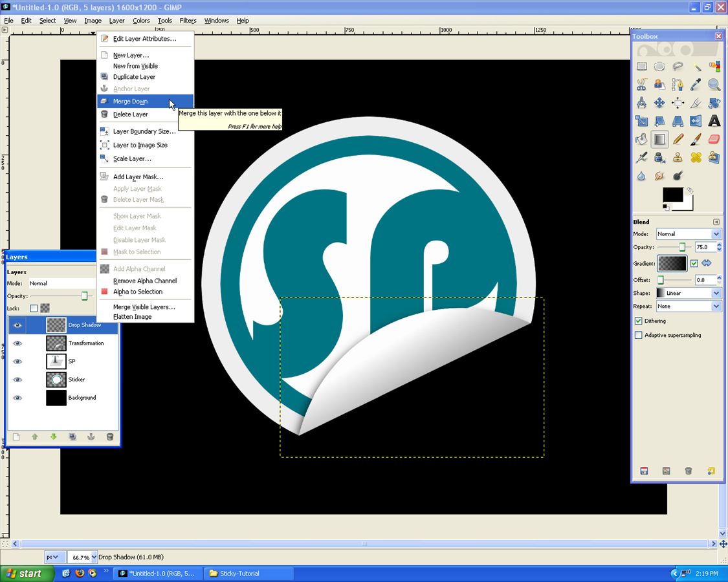This screenshot has width=728, height=582.
Task: Select the Airbrush tool
Action: pyautogui.click(x=642, y=157)
